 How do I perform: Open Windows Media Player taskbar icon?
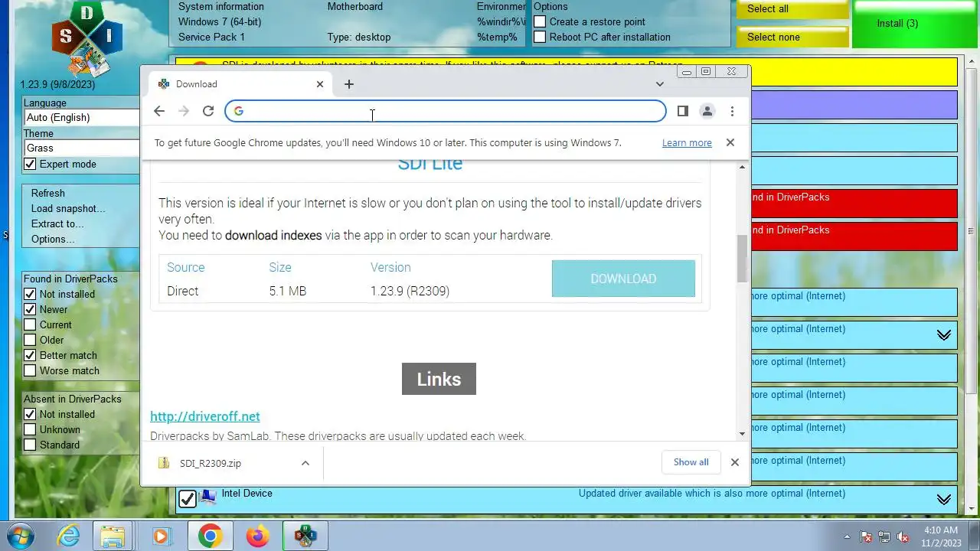(x=161, y=536)
